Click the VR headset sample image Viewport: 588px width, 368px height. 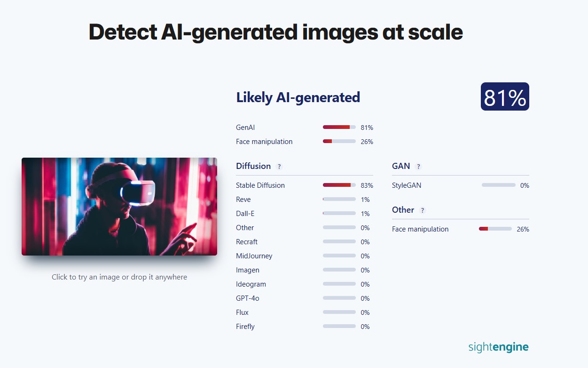[x=119, y=207]
